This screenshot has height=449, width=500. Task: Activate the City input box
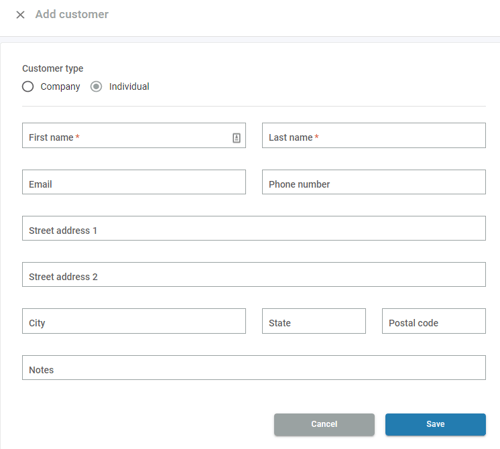pos(134,321)
